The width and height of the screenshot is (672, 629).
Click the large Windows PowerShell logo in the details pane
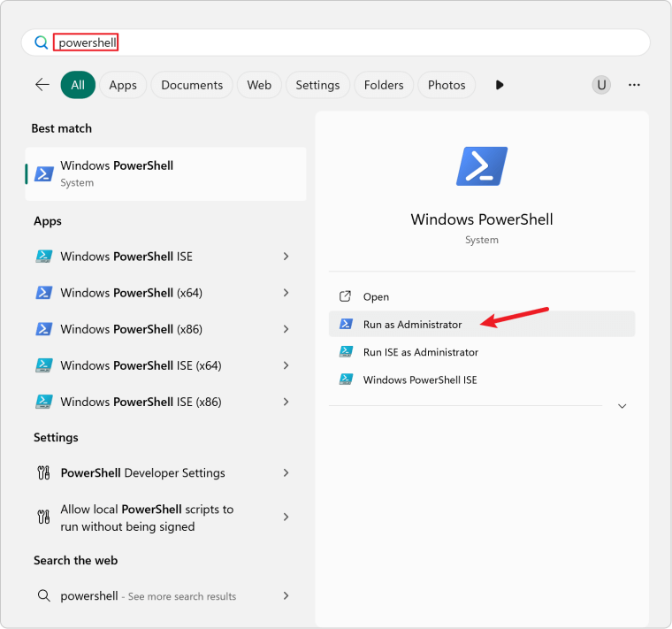click(x=482, y=166)
